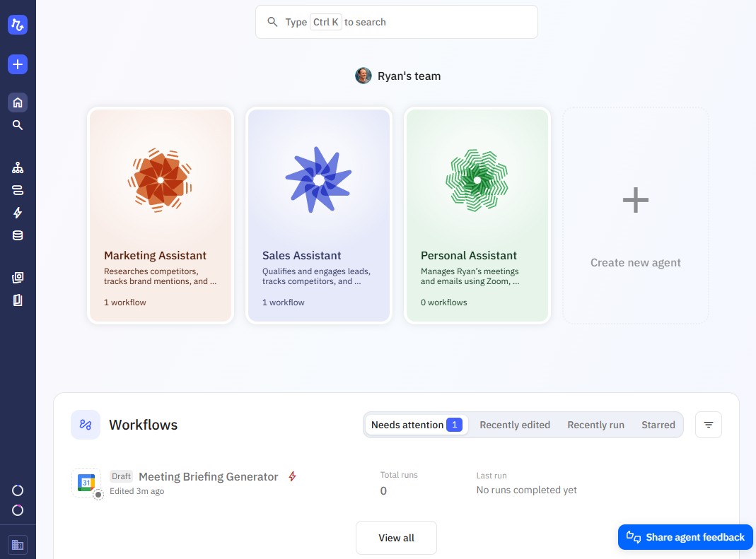Image resolution: width=756 pixels, height=559 pixels.
Task: Select the Recently run filter
Action: [595, 425]
